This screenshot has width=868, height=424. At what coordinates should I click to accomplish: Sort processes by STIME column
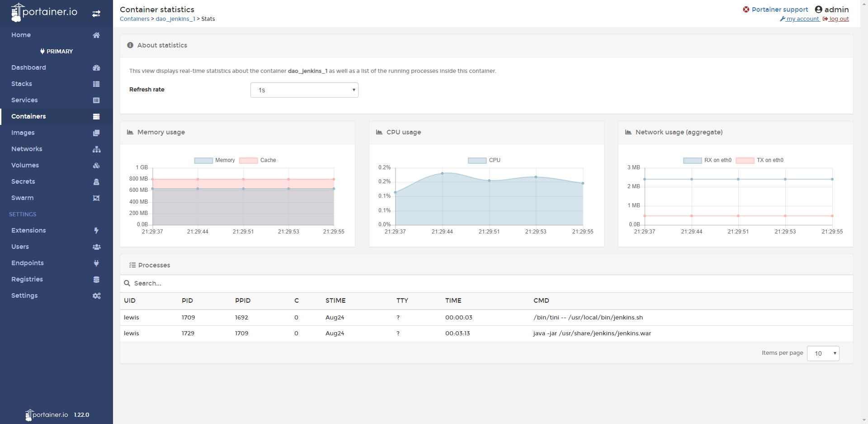[335, 300]
